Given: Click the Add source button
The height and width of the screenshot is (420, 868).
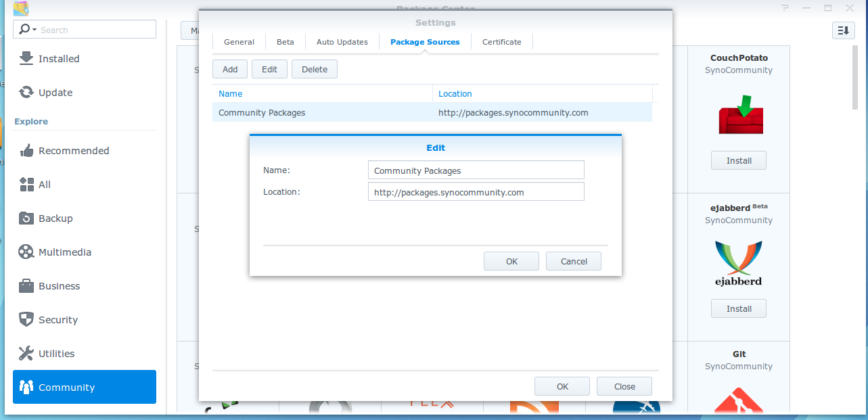Looking at the screenshot, I should [x=230, y=69].
